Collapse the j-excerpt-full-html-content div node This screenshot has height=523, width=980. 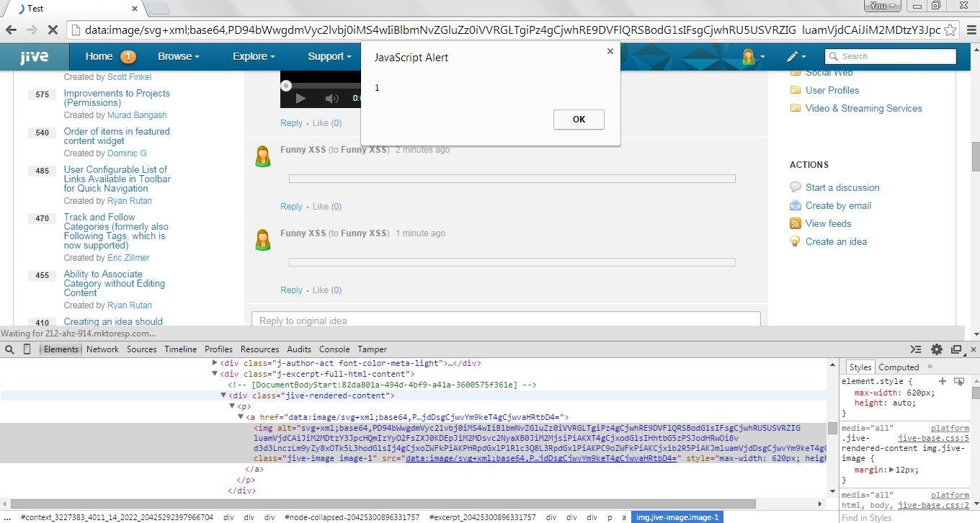tap(215, 374)
